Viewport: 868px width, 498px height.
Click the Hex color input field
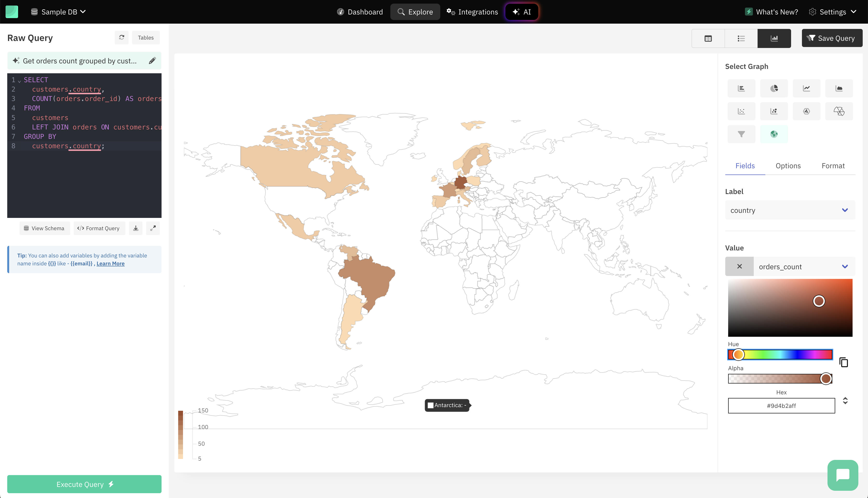781,405
